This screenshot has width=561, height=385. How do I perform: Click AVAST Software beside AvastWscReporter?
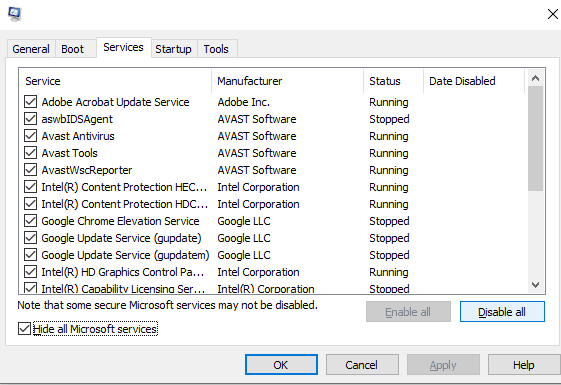[257, 170]
